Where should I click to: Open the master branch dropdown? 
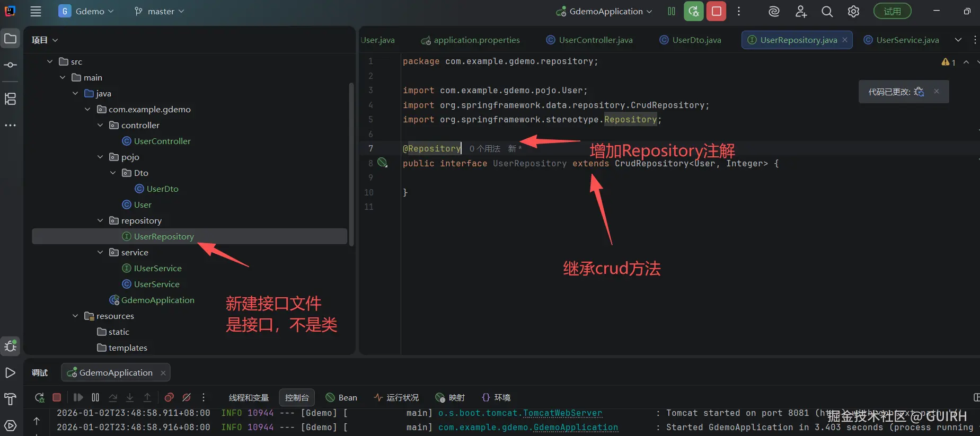[x=159, y=11]
